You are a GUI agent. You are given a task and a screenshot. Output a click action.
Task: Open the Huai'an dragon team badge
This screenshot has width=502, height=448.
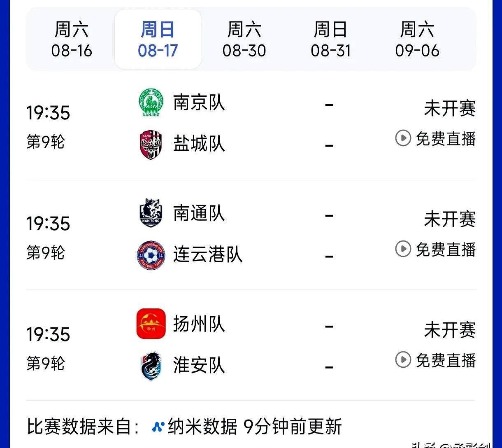pos(151,366)
